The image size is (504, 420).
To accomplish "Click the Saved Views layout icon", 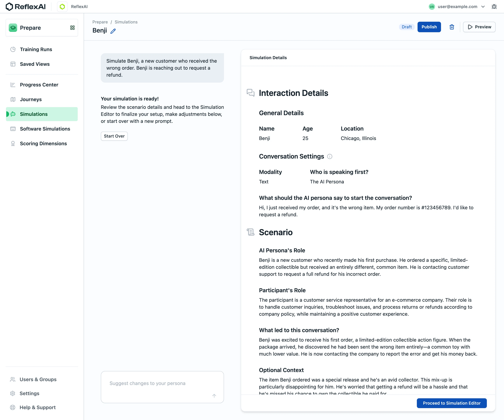I will [x=13, y=64].
